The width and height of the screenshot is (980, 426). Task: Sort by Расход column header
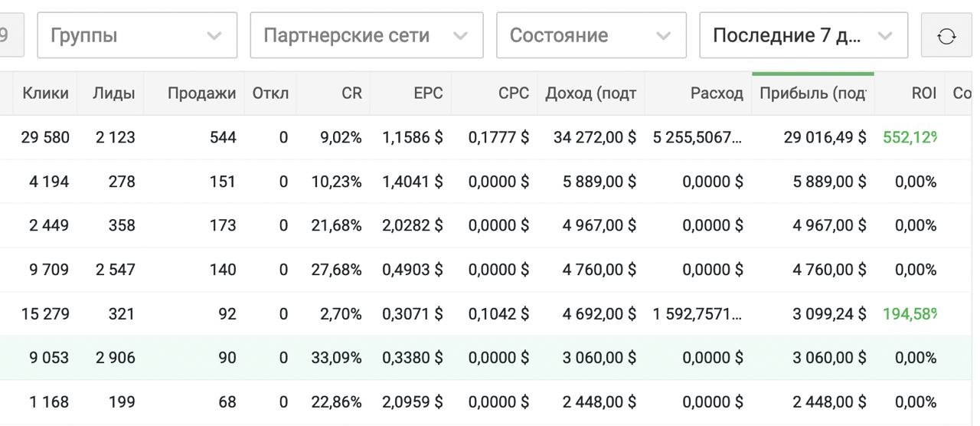tap(716, 93)
